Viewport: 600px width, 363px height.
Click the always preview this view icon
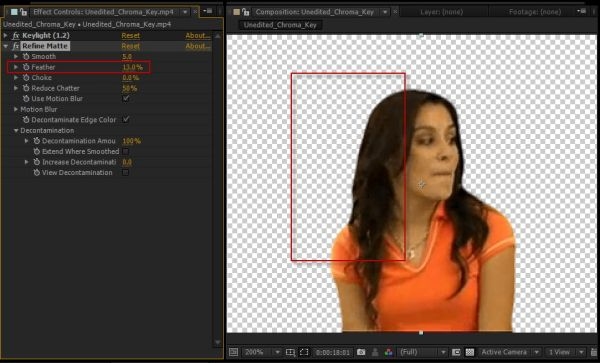click(233, 352)
